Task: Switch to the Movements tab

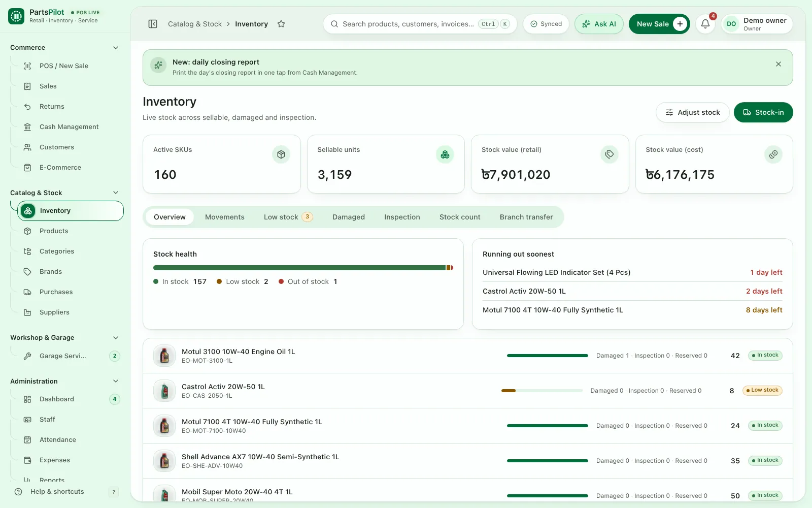Action: (225, 217)
